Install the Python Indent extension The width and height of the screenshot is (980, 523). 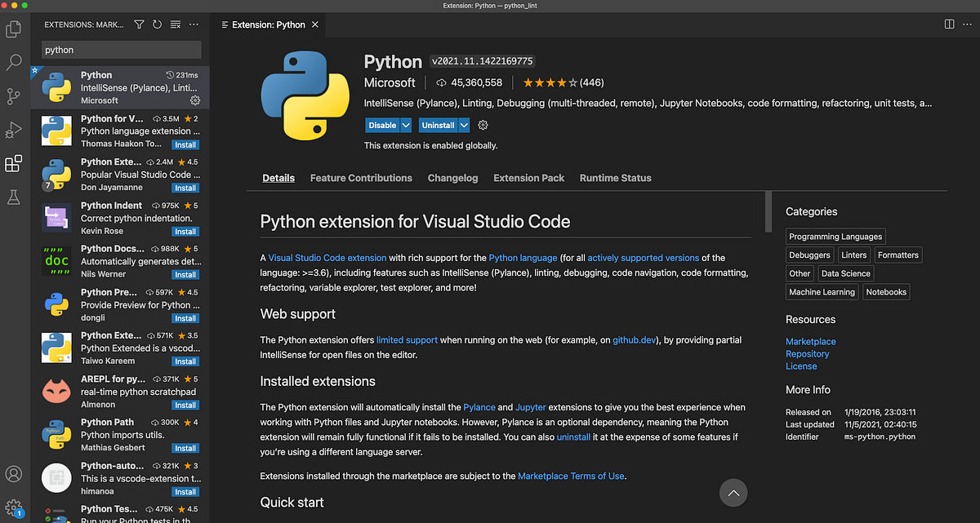pos(185,231)
